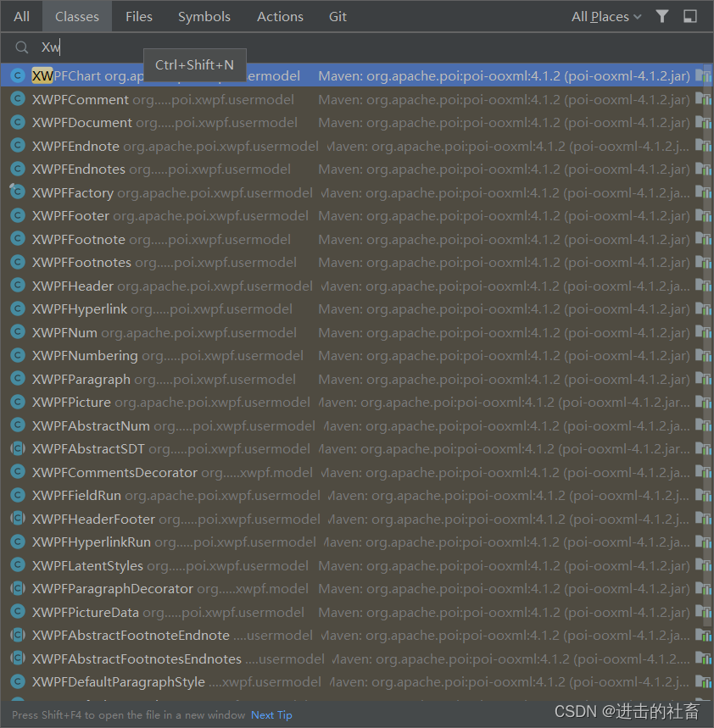This screenshot has width=714, height=728.
Task: Click the library icon on XWPFDefaultParagraphStyle row
Action: tap(703, 681)
